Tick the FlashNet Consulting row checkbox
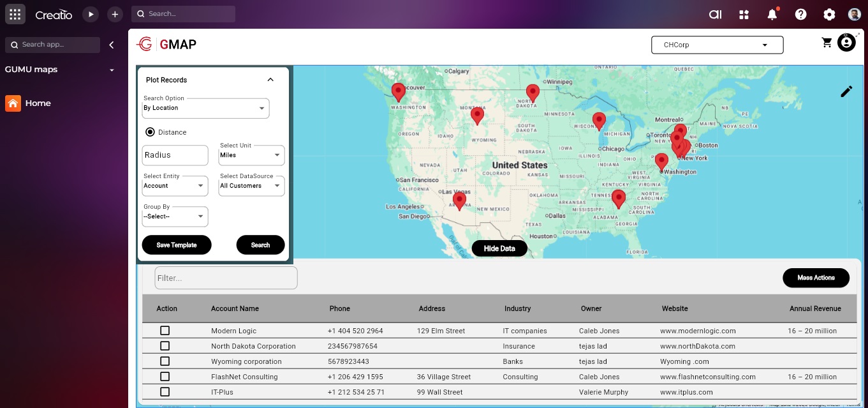Image resolution: width=868 pixels, height=408 pixels. coord(165,377)
